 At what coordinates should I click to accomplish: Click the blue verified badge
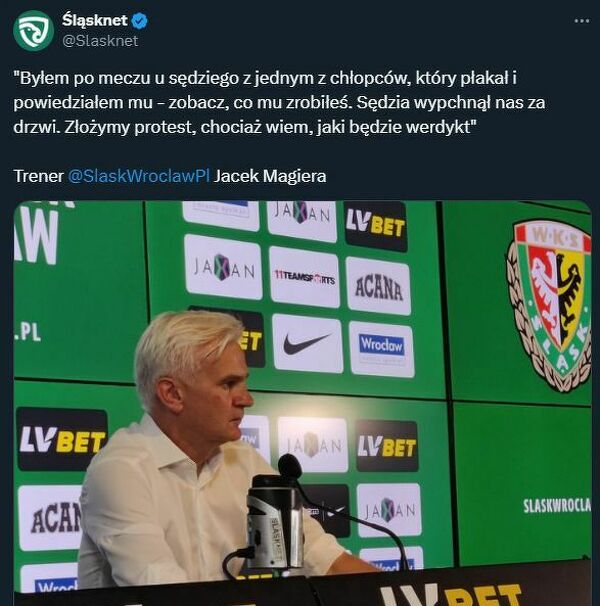coord(140,21)
